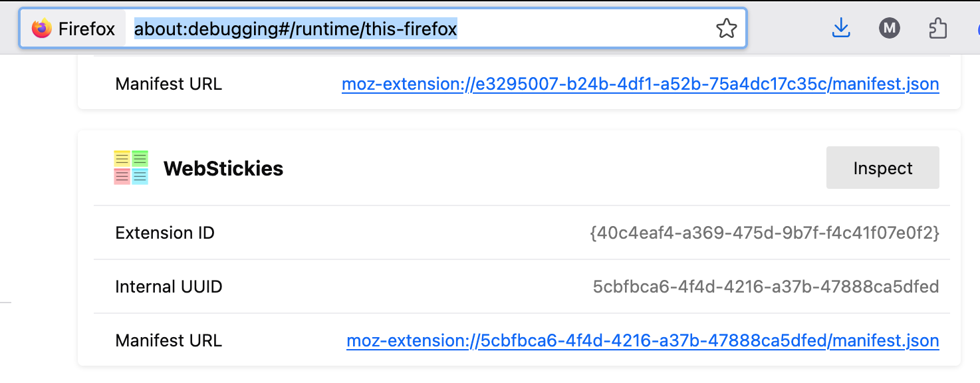Click the Firefox identity label text

click(86, 29)
